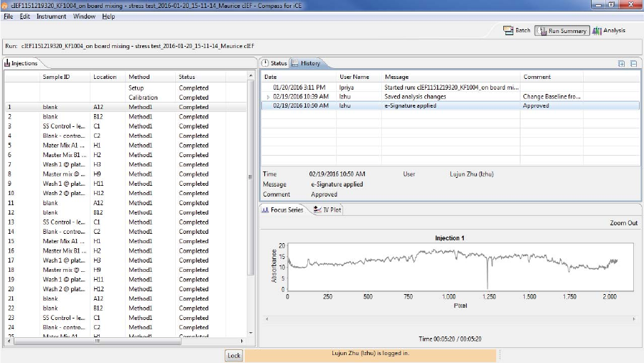Image resolution: width=644 pixels, height=363 pixels.
Task: Switch to the IV Plot tab
Action: tap(327, 209)
